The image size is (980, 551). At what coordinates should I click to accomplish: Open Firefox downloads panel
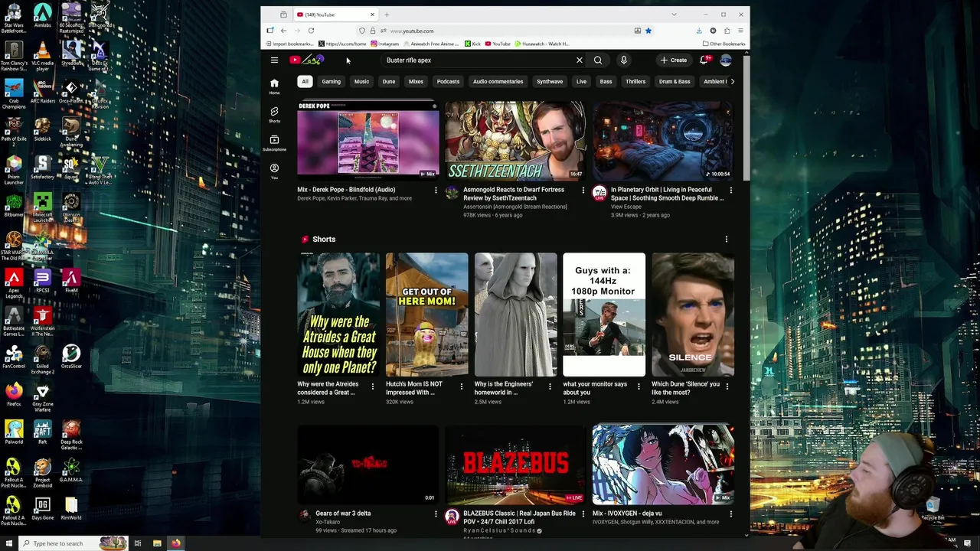pos(699,31)
